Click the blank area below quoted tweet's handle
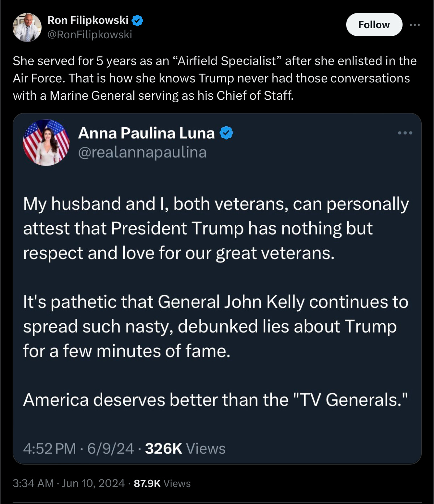Viewport: 434px width, 504px height. (x=217, y=175)
